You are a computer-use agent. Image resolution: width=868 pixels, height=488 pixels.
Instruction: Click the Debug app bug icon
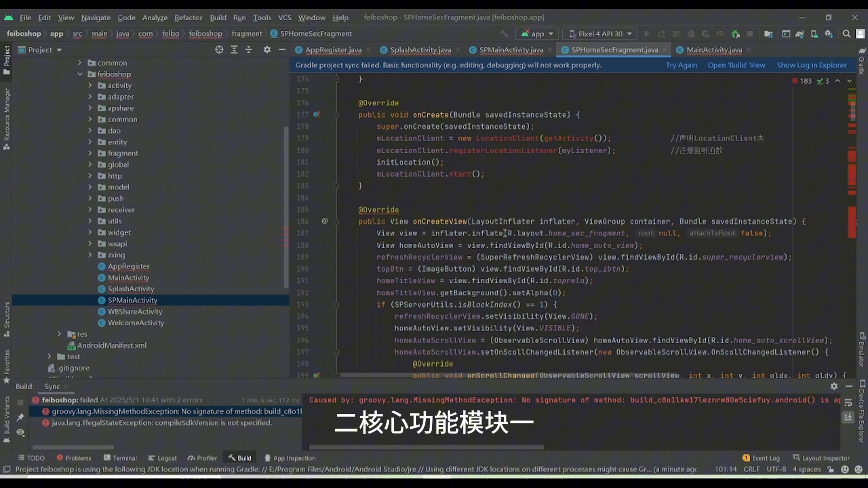tap(691, 34)
